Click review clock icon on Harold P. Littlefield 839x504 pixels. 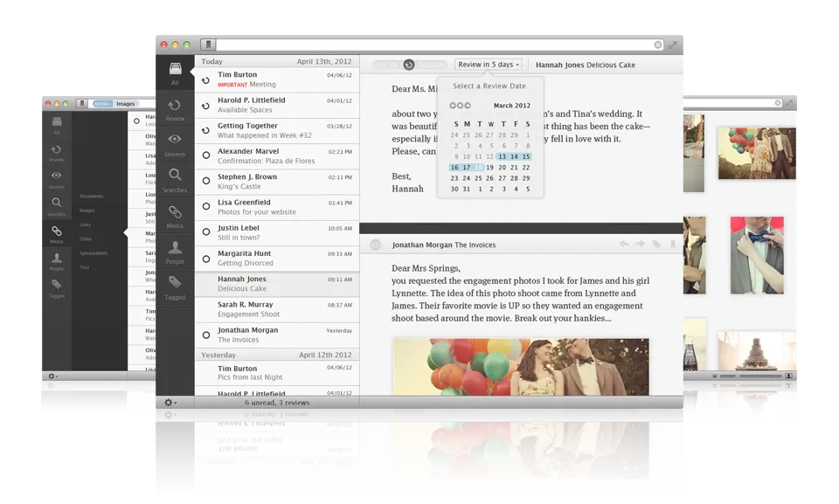pyautogui.click(x=205, y=106)
